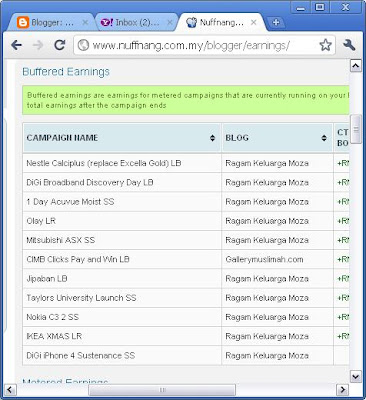Click the vertical scrollbar thumb
366x400 pixels.
356,129
